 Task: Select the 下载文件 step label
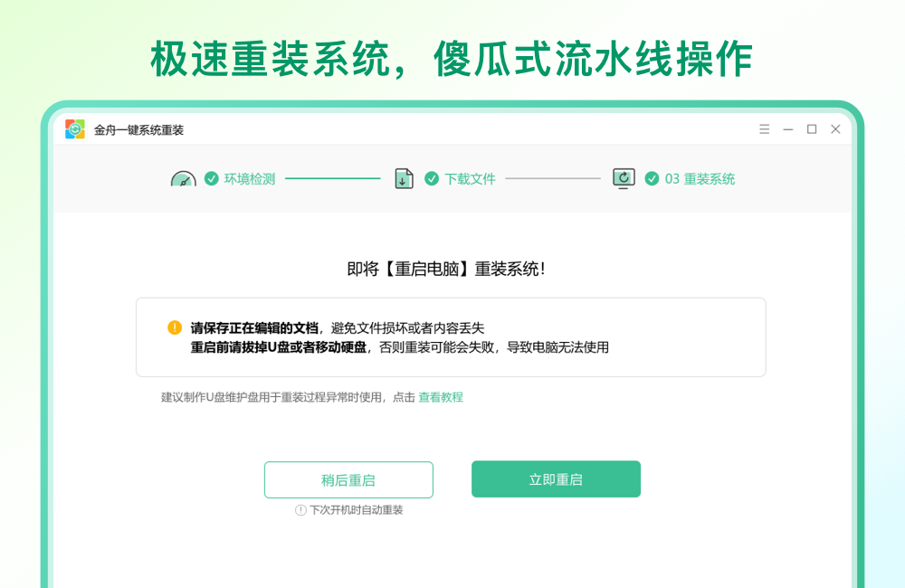coord(472,178)
